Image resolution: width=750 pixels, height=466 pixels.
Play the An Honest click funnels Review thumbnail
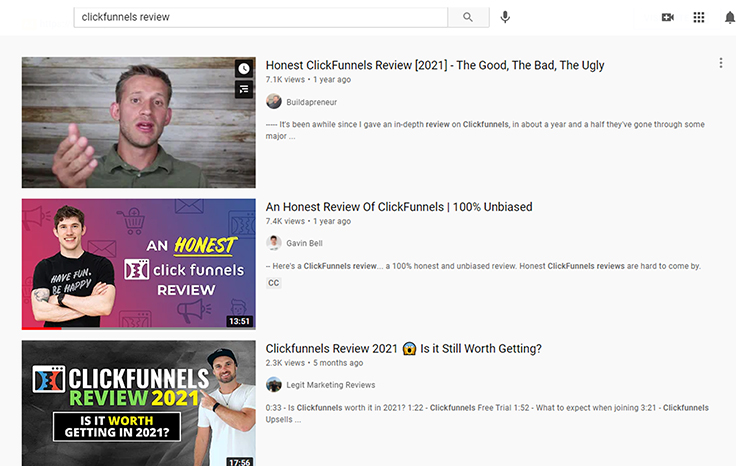coord(139,264)
